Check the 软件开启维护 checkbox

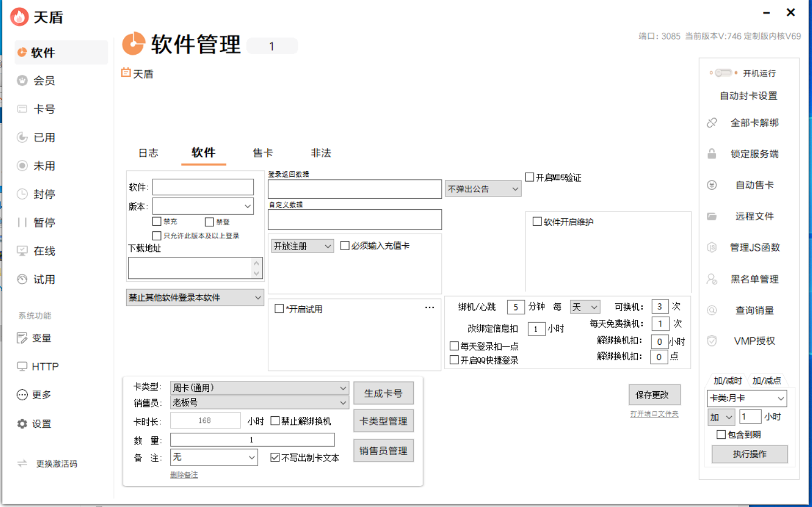pyautogui.click(x=537, y=221)
